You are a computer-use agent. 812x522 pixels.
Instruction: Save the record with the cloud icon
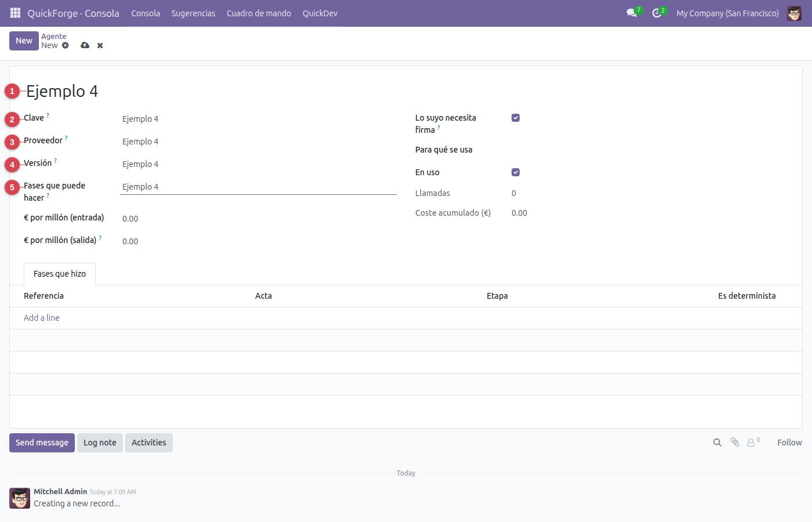click(85, 45)
